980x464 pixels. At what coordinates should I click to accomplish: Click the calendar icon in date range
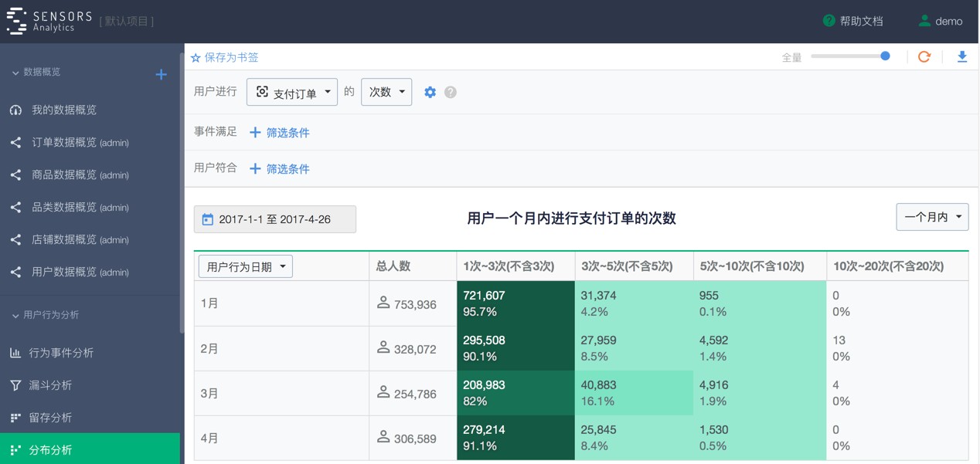[x=207, y=219]
